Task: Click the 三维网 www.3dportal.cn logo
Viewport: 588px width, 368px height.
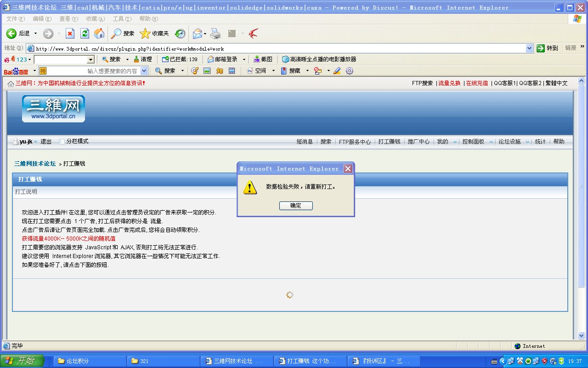Action: pyautogui.click(x=53, y=109)
